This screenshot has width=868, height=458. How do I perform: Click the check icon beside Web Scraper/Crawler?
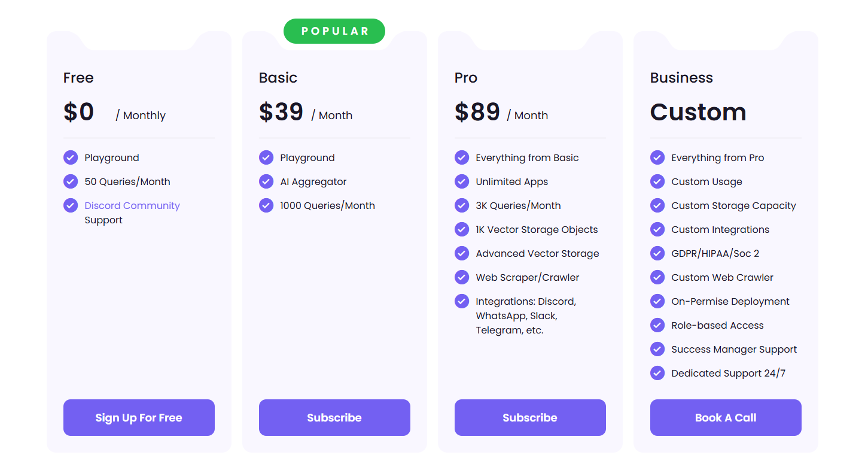pyautogui.click(x=462, y=277)
